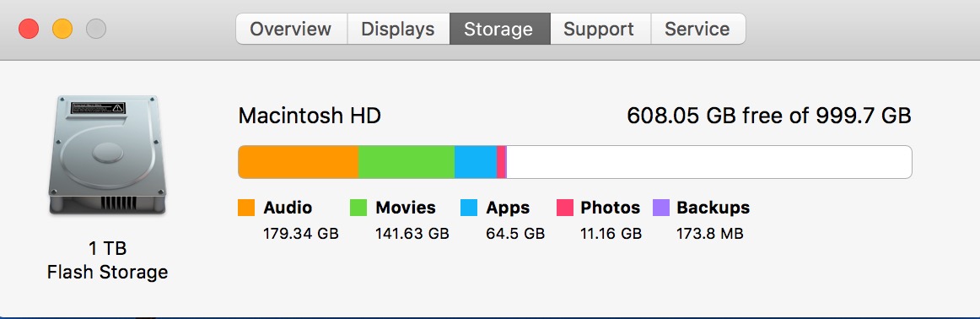Click the Macintosh HD drive icon
This screenshot has height=319, width=980.
pyautogui.click(x=107, y=156)
